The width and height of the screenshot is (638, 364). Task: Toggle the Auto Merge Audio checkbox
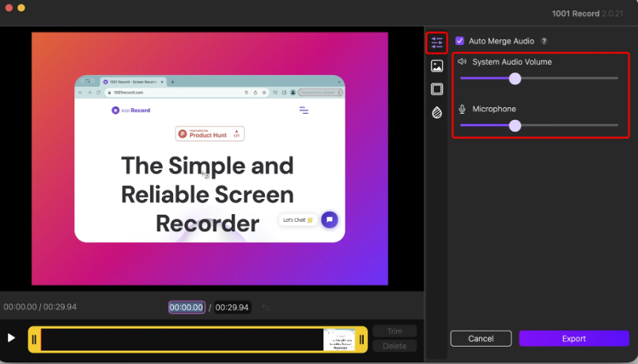coord(459,41)
